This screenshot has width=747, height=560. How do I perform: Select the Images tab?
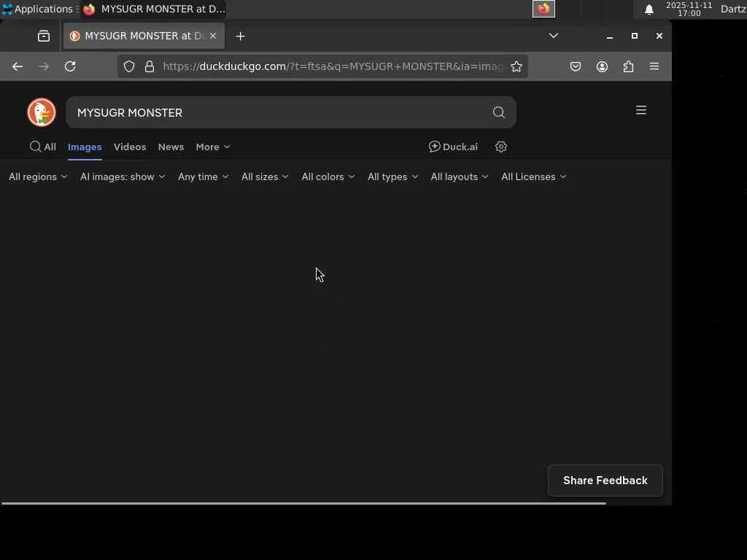[x=85, y=147]
